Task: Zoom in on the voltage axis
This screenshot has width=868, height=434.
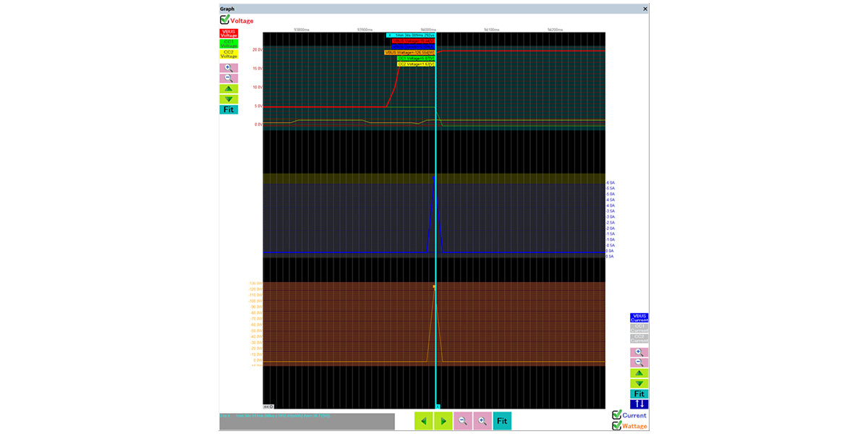Action: [x=229, y=67]
